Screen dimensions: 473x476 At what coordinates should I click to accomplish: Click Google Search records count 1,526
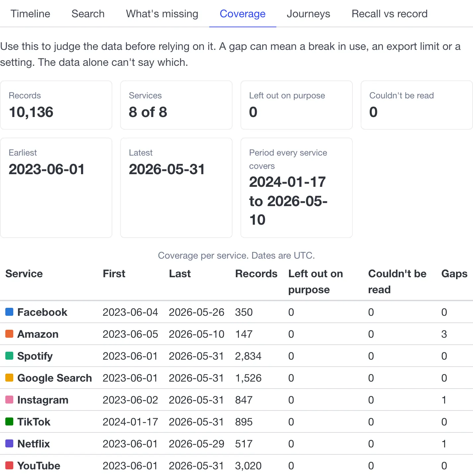(248, 378)
